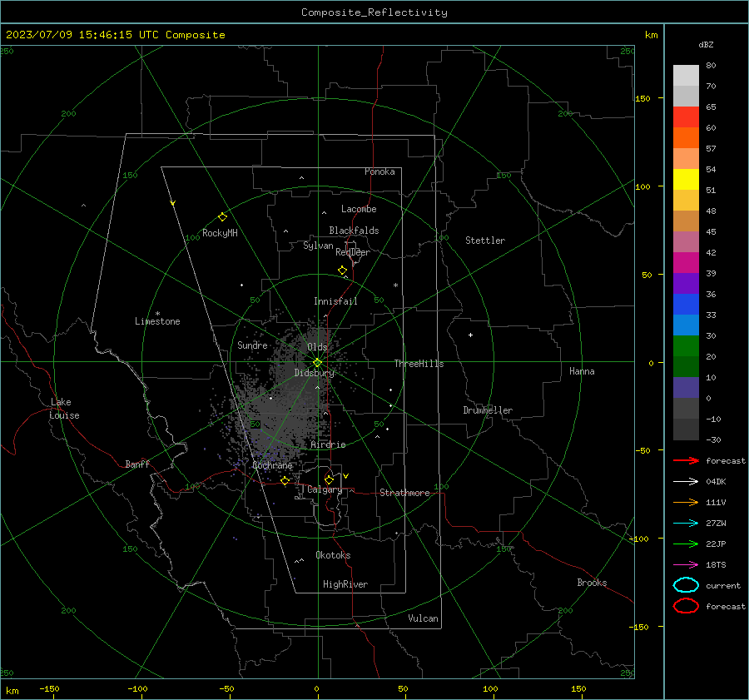Select the Innisfail label on the map

pos(335,301)
